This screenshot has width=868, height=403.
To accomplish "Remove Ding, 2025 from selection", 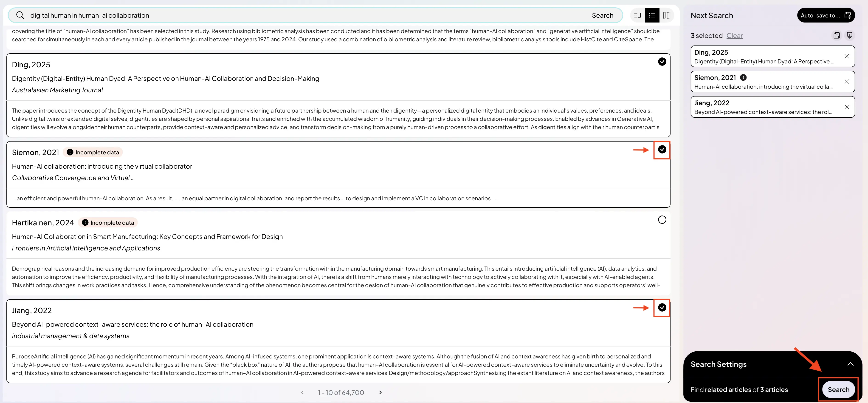I will pos(846,56).
